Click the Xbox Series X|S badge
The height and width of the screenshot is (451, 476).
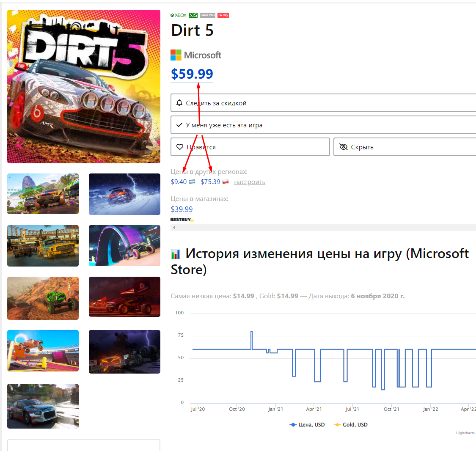(193, 15)
